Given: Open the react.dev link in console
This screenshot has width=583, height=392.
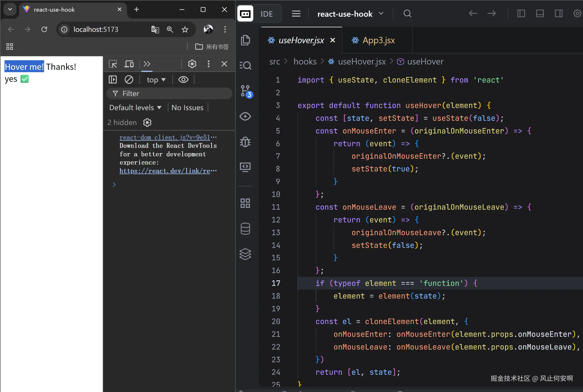Looking at the screenshot, I should tap(165, 171).
